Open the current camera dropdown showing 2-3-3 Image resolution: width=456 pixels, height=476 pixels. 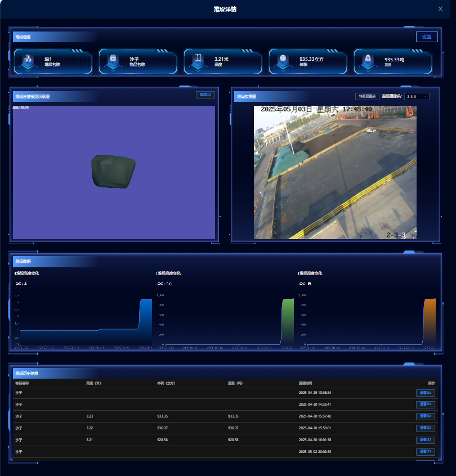pos(417,96)
